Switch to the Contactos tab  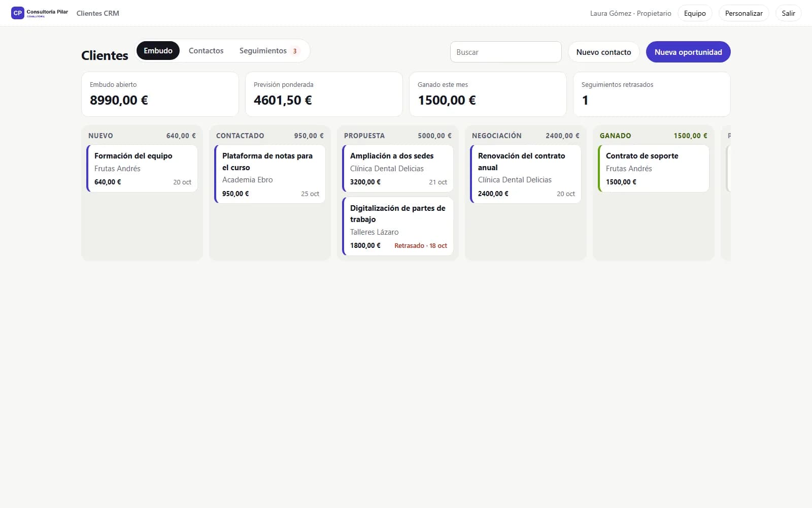tap(206, 51)
